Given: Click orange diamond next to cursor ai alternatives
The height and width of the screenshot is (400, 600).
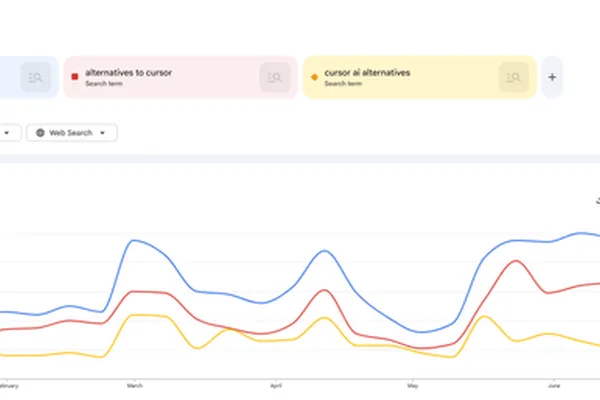Looking at the screenshot, I should [x=314, y=77].
